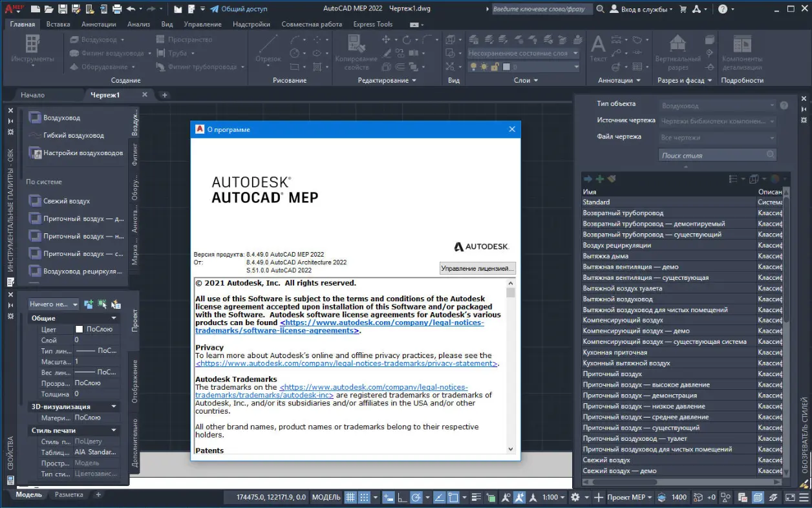The height and width of the screenshot is (508, 812).
Task: Select the Отрезок line tool
Action: pyautogui.click(x=268, y=48)
